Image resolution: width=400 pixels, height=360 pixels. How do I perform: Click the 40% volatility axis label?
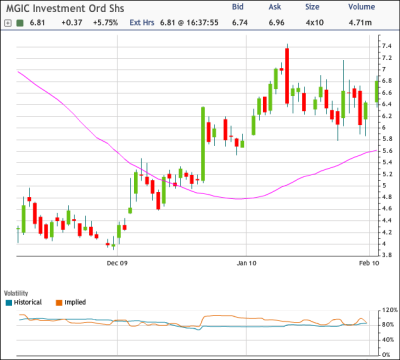pos(388,340)
